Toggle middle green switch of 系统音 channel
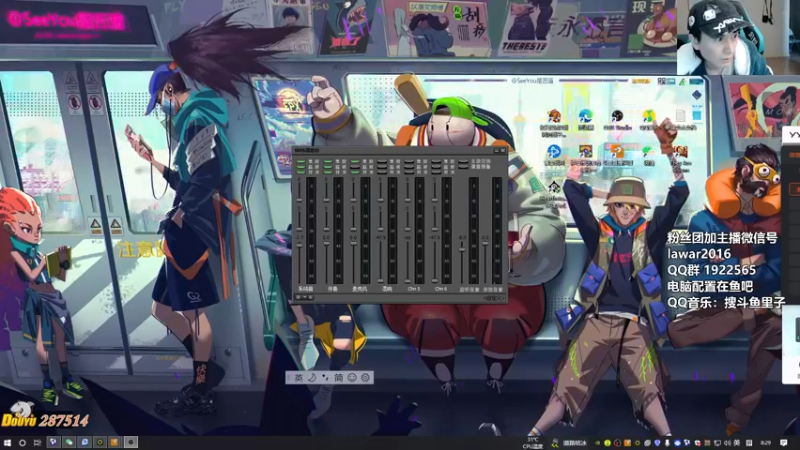This screenshot has height=450, width=800. coord(301,167)
